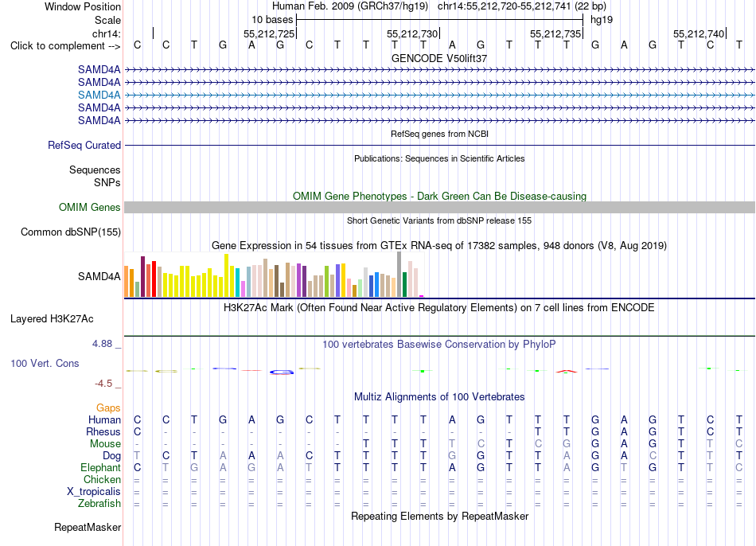Click the Chicken alignment row label

pyautogui.click(x=102, y=480)
